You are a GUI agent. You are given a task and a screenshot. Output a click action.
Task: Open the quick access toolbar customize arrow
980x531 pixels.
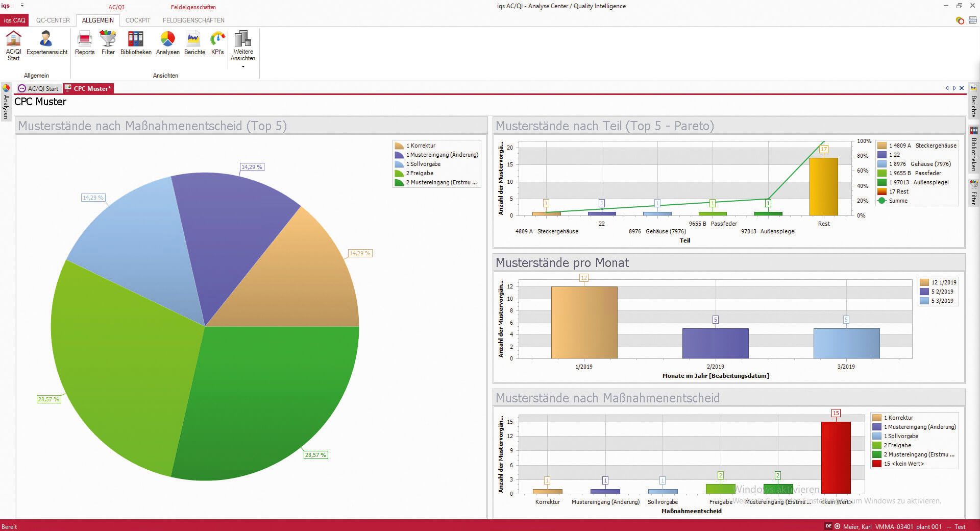coord(22,6)
